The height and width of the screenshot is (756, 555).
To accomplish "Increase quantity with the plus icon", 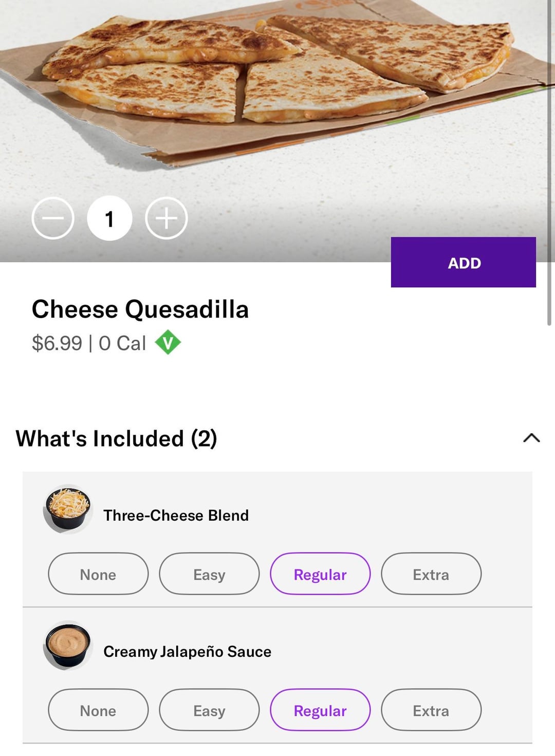I will [x=166, y=218].
